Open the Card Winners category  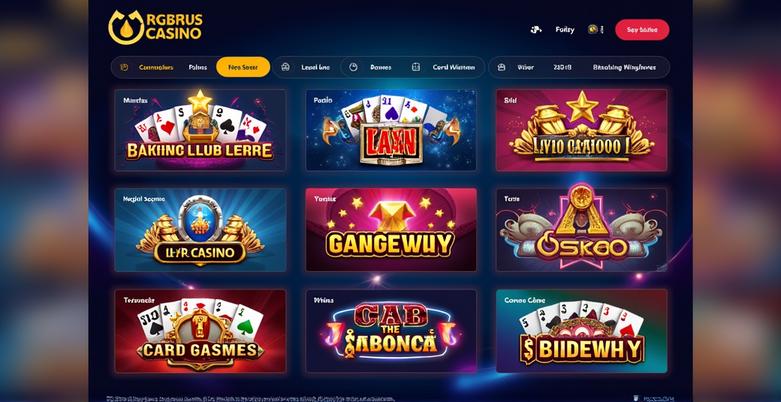click(x=454, y=67)
